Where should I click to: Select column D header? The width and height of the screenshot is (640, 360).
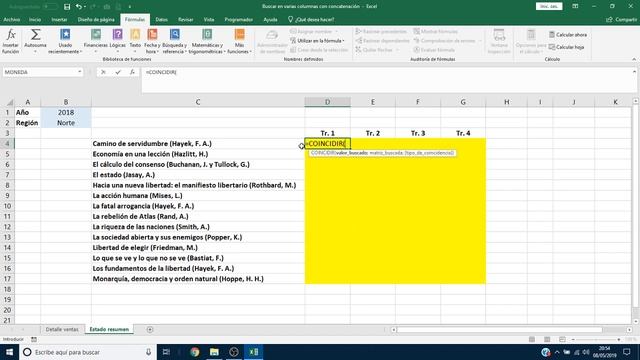pyautogui.click(x=327, y=102)
